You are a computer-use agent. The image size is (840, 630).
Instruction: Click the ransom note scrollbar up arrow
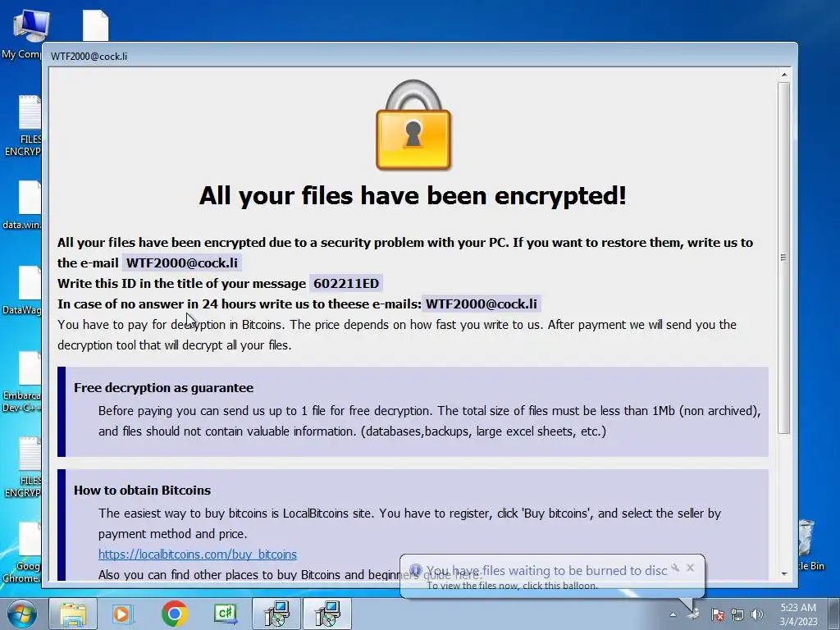click(783, 75)
